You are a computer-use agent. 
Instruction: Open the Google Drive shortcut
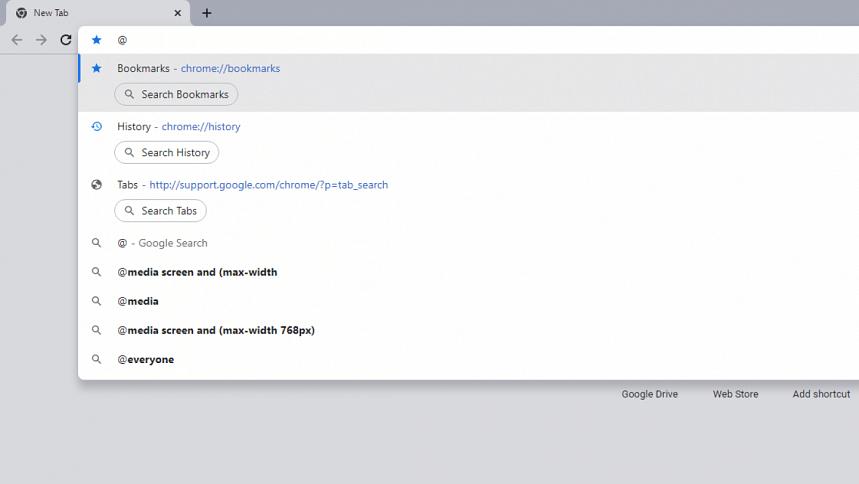coord(650,394)
